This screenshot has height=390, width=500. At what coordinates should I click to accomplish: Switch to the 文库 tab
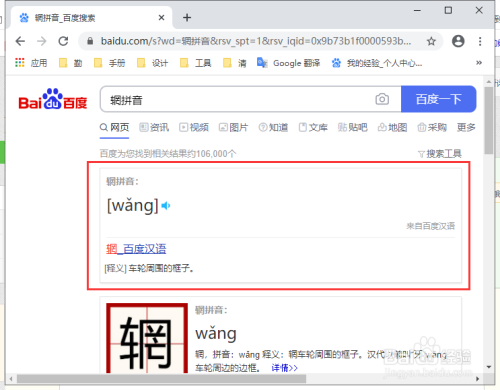click(313, 127)
